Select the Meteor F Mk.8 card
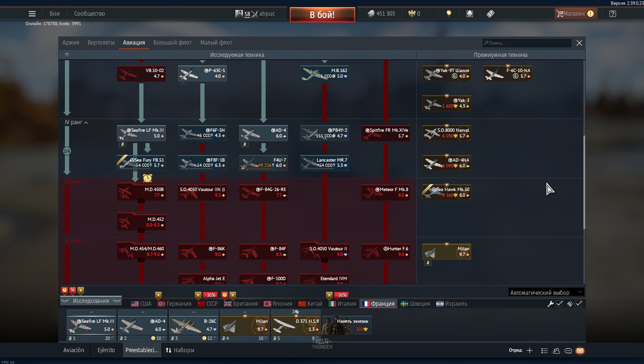 point(385,192)
